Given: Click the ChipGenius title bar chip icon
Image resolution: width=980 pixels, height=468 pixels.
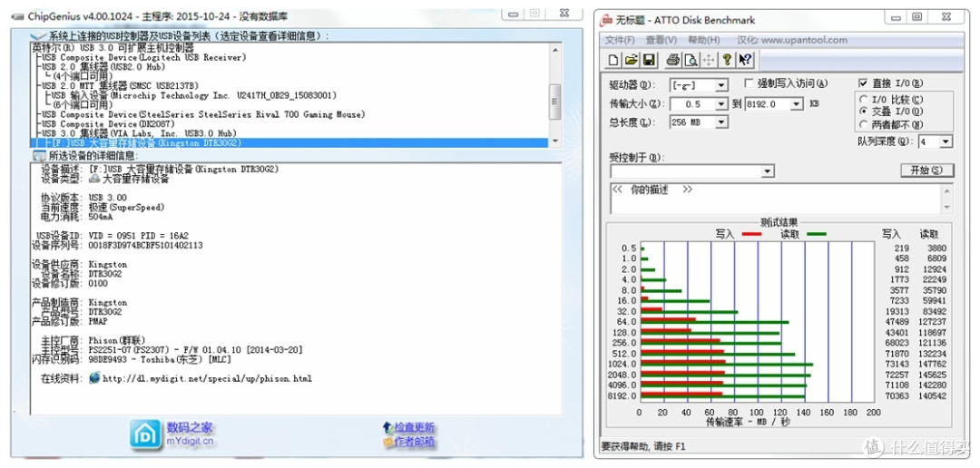Looking at the screenshot, I should click(x=18, y=16).
